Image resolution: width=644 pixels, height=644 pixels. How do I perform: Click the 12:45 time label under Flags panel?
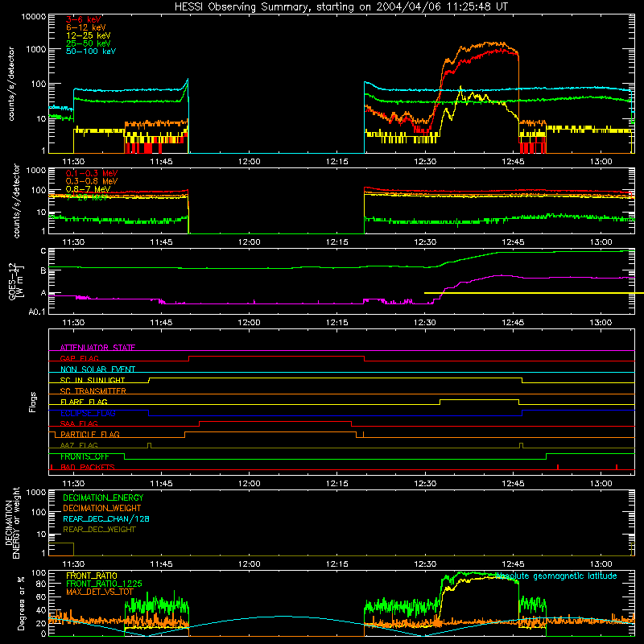click(x=513, y=484)
